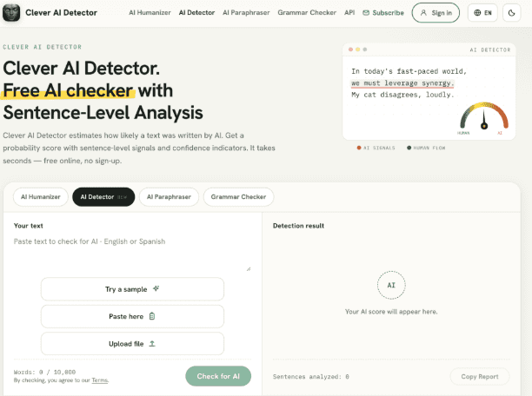Viewport: 532px width, 396px height.
Task: Open AI Detector in the top navigation
Action: tap(196, 12)
